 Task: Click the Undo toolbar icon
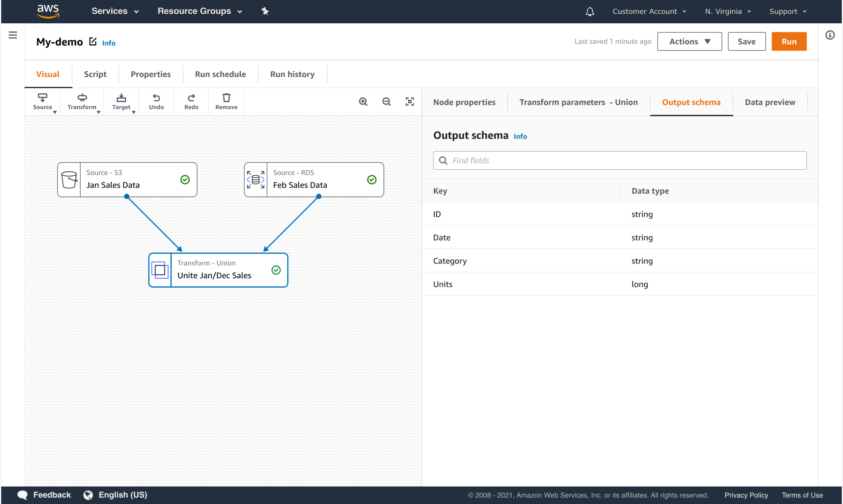tap(156, 102)
